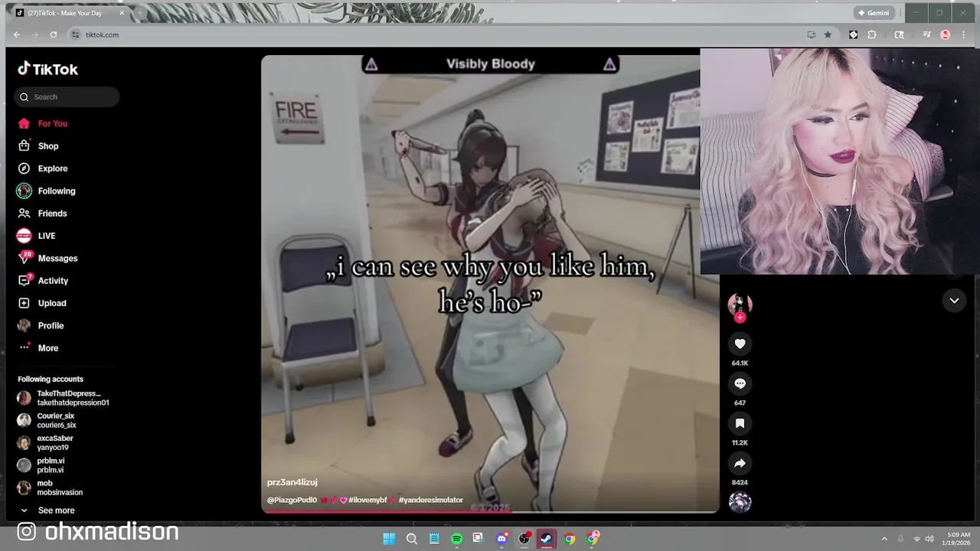The image size is (980, 551).
Task: Open Chrome profile avatar menu
Action: (945, 34)
